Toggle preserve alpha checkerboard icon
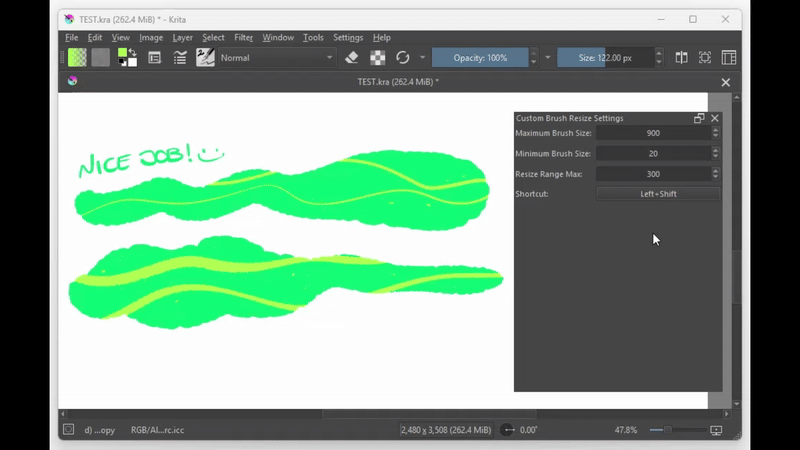The width and height of the screenshot is (800, 450). click(378, 58)
